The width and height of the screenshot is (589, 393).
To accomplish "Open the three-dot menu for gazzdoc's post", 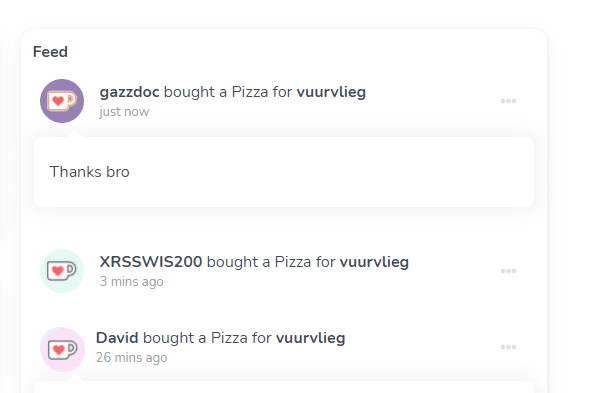I will pyautogui.click(x=508, y=101).
